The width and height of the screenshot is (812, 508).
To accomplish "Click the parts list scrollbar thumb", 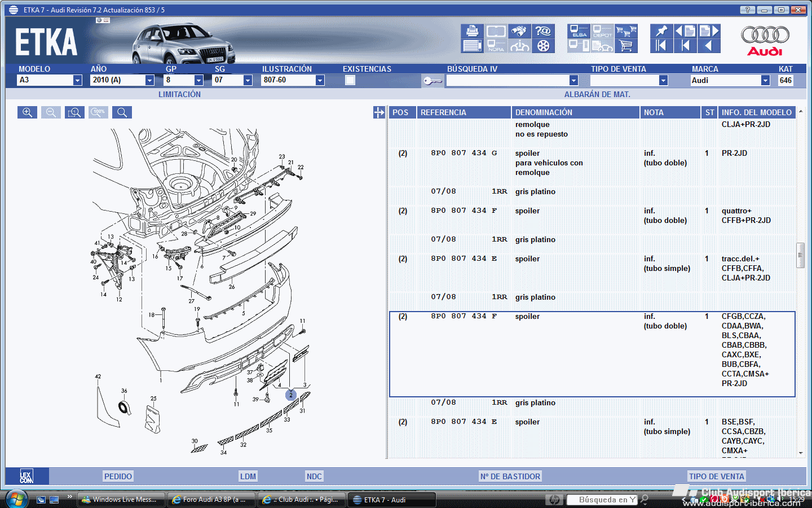I will tap(800, 255).
